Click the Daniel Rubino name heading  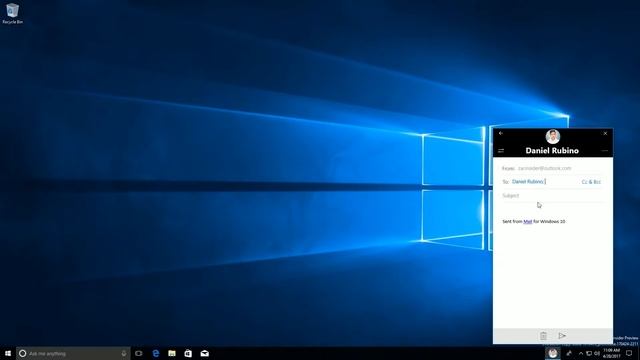(552, 151)
